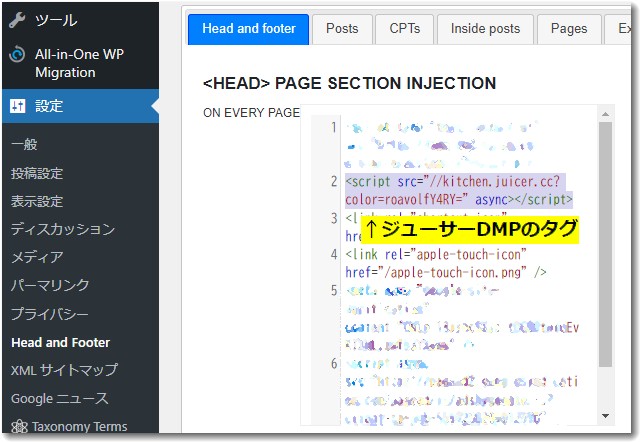Open Taxonomy Terms menu
Image resolution: width=640 pixels, height=442 pixels.
[80, 427]
